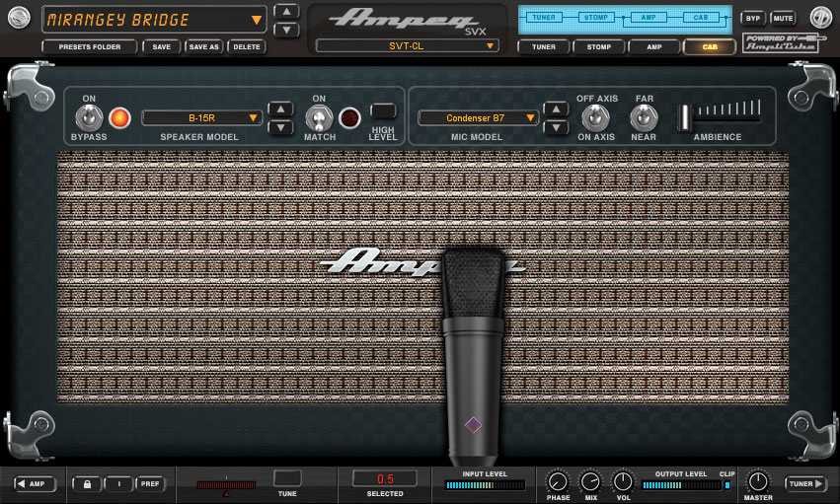The image size is (840, 504).
Task: Click the Selected value field showing 0.5
Action: coord(385,478)
